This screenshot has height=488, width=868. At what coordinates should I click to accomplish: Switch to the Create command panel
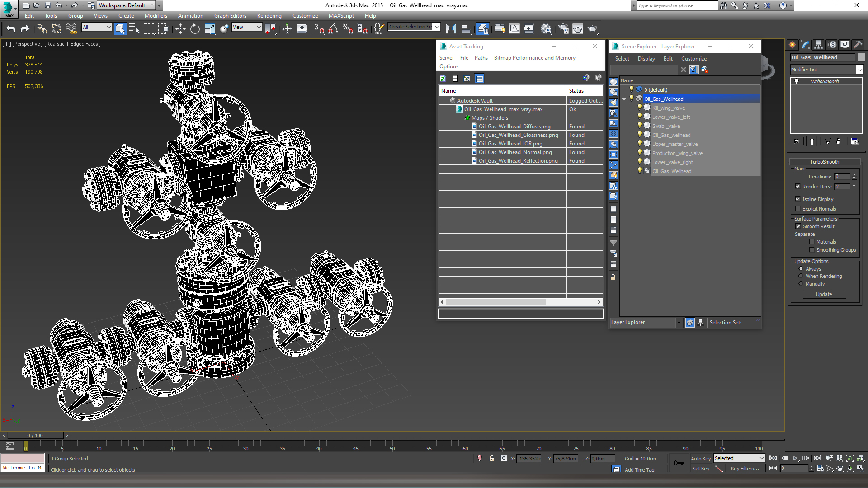point(792,45)
